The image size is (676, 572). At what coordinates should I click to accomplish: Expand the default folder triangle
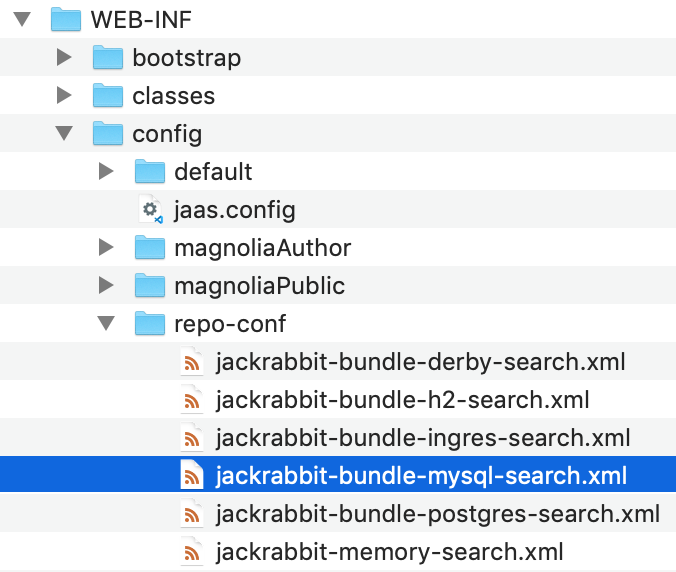tap(106, 171)
